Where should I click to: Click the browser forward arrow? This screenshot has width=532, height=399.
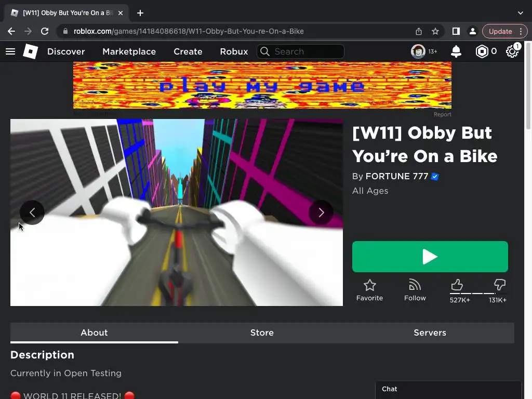coord(28,31)
